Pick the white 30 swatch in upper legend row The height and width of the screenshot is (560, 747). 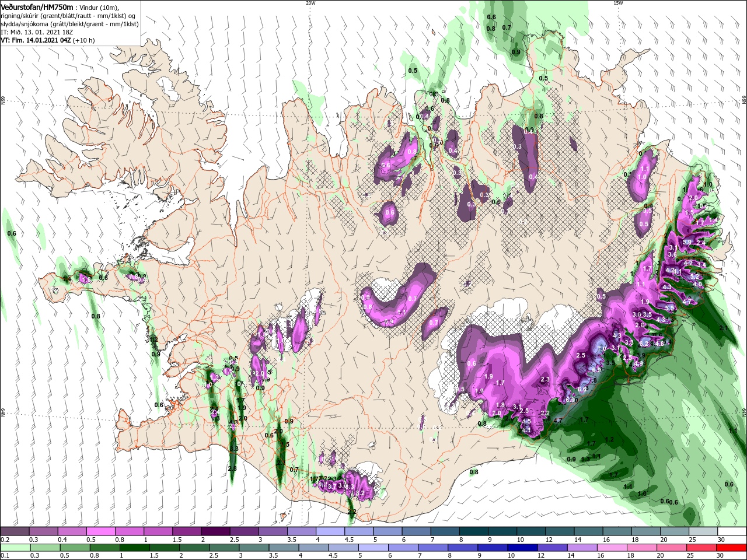(732, 531)
